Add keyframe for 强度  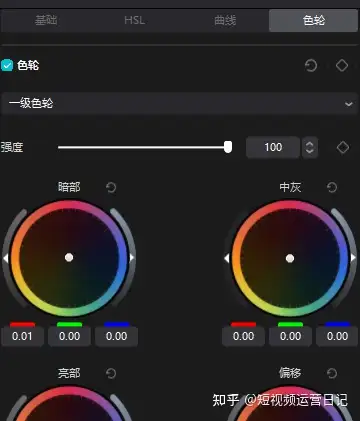click(343, 147)
